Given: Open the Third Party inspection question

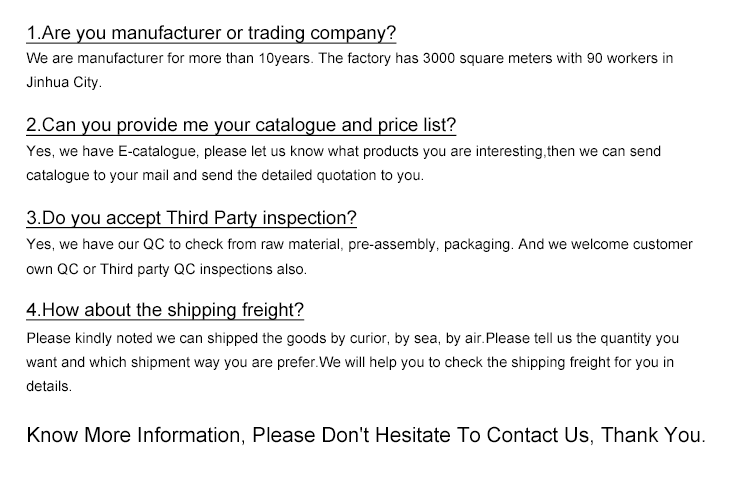Looking at the screenshot, I should (x=191, y=217).
